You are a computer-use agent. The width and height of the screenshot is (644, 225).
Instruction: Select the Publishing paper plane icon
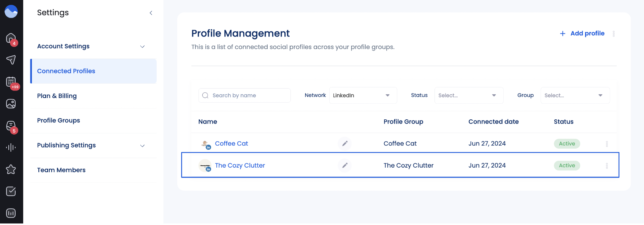point(11,60)
